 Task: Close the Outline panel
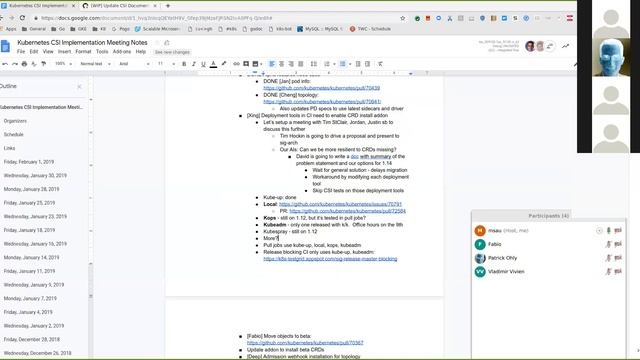click(x=79, y=87)
